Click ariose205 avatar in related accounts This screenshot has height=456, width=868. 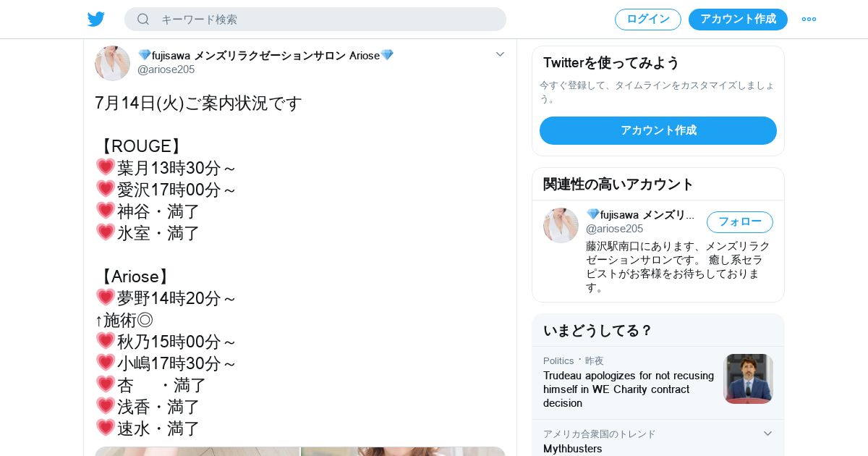561,225
